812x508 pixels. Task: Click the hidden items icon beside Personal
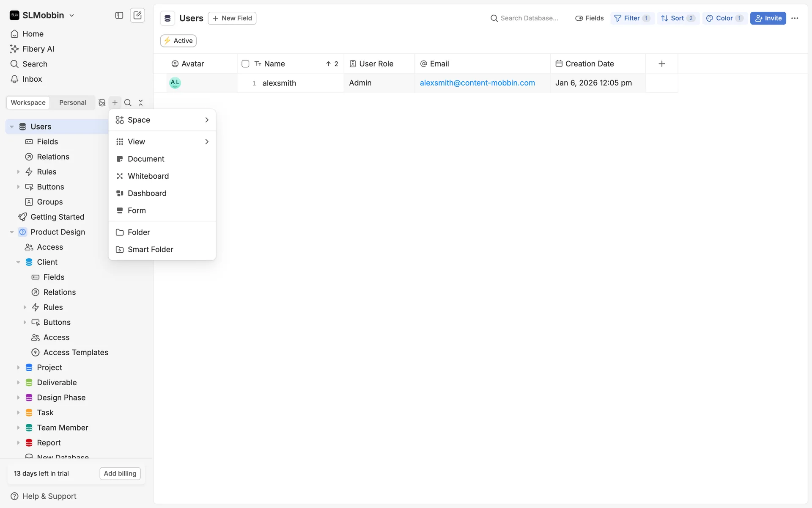[102, 102]
